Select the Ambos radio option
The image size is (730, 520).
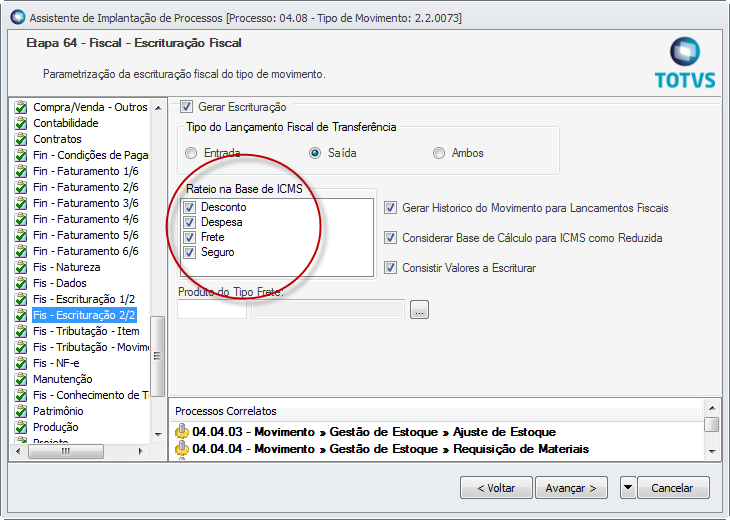(439, 153)
